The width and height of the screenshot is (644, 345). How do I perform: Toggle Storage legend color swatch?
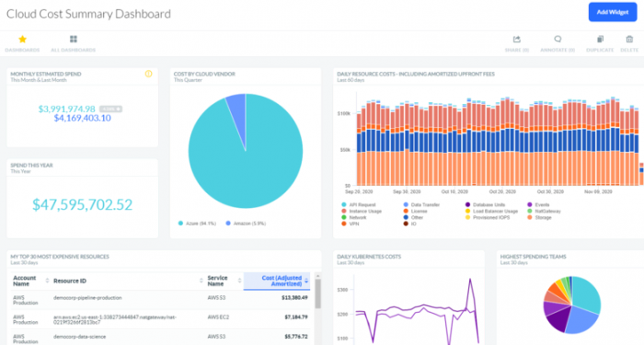pos(530,218)
